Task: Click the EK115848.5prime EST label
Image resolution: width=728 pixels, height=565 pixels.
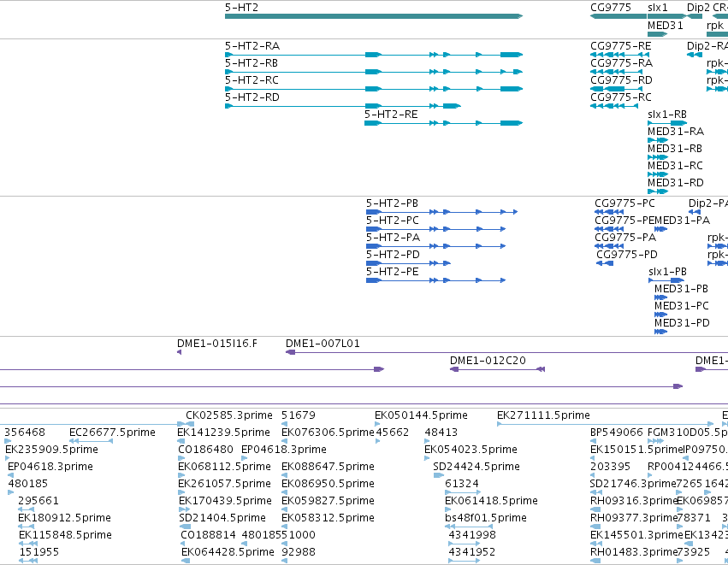Action: (66, 535)
